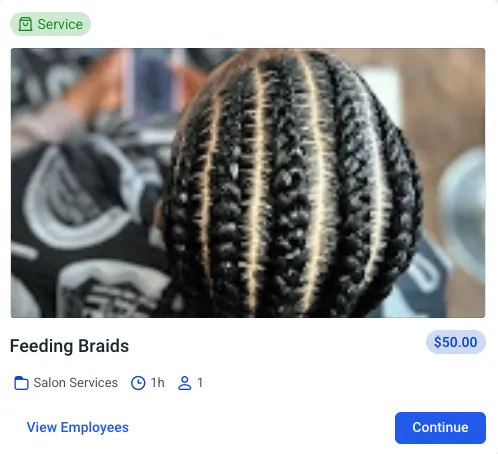Click empty space between View Employees and Continue
The image size is (498, 454).
pyautogui.click(x=262, y=428)
